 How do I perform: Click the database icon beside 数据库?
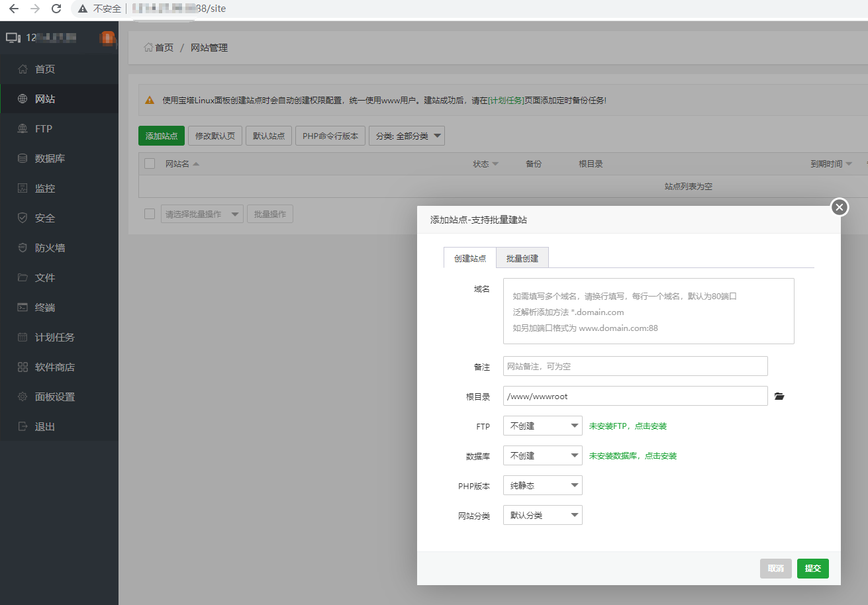pyautogui.click(x=23, y=158)
